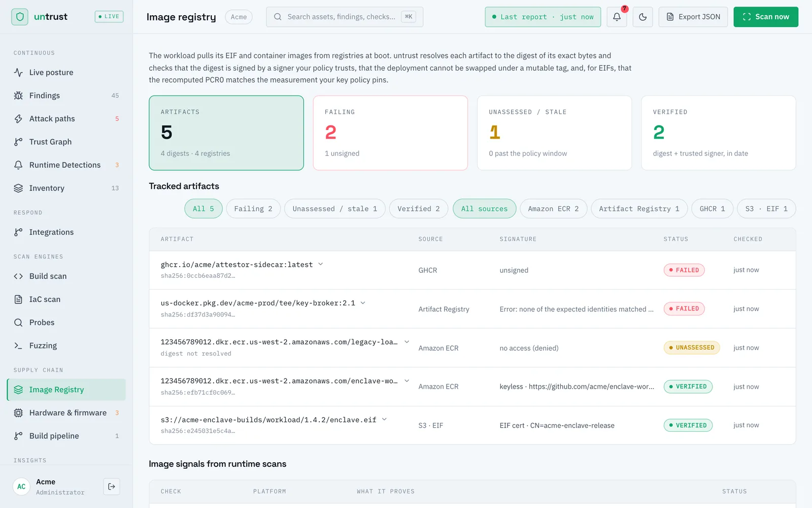
Task: Open the Unassessed / Stale summary card
Action: click(554, 133)
